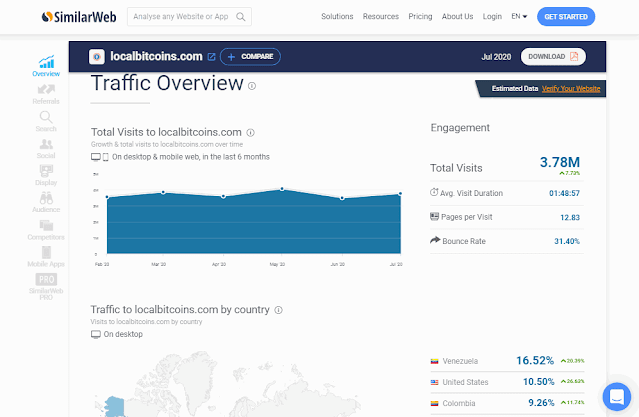Open Competitors in the sidebar

(x=46, y=230)
